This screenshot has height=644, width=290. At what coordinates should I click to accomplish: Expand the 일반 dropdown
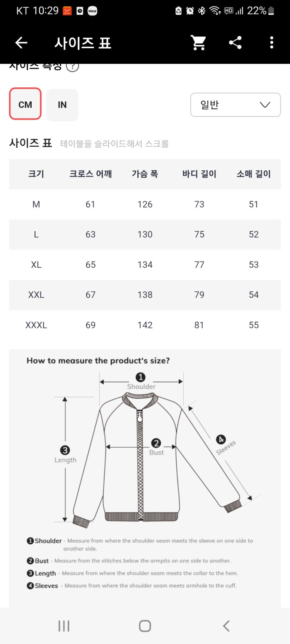(x=235, y=105)
